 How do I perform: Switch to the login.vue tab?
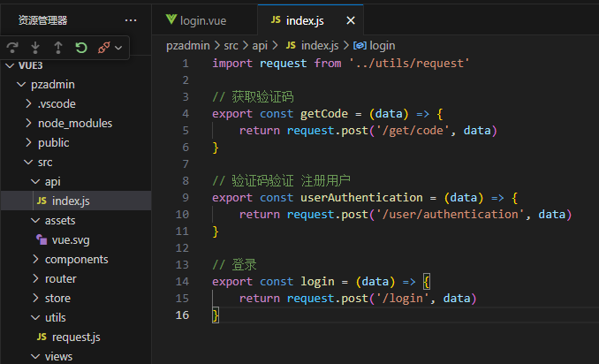(x=203, y=20)
